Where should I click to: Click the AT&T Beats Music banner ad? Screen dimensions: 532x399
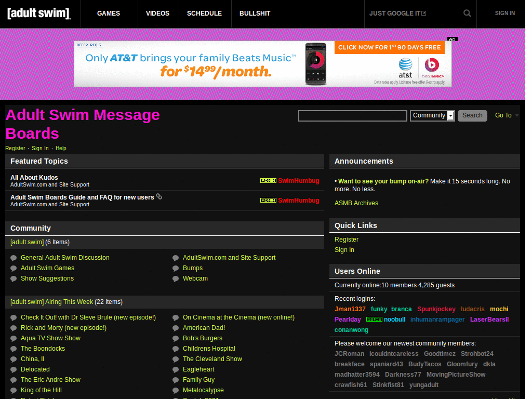[x=262, y=64]
